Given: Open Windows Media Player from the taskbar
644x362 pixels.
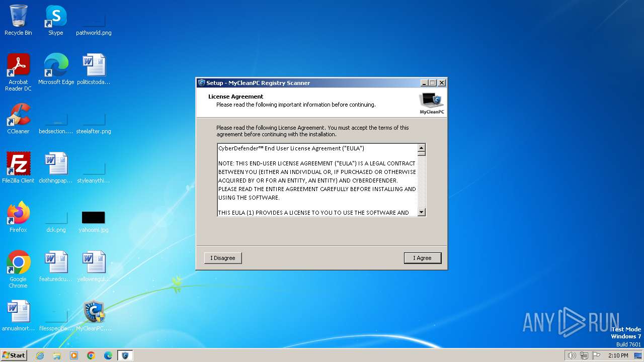Looking at the screenshot, I should pos(74,355).
